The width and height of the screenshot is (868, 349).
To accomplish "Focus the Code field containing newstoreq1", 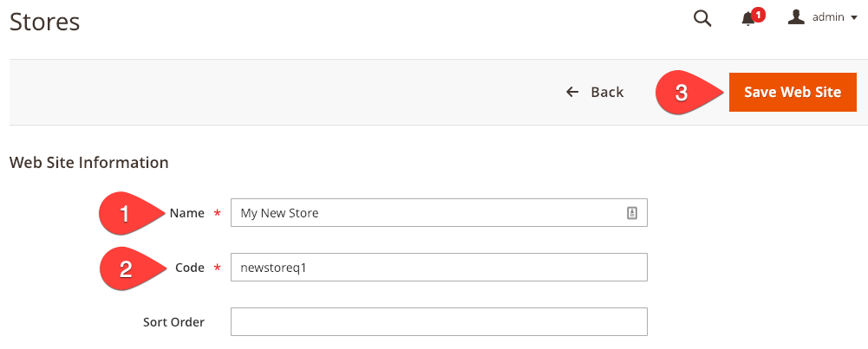I will click(x=439, y=268).
